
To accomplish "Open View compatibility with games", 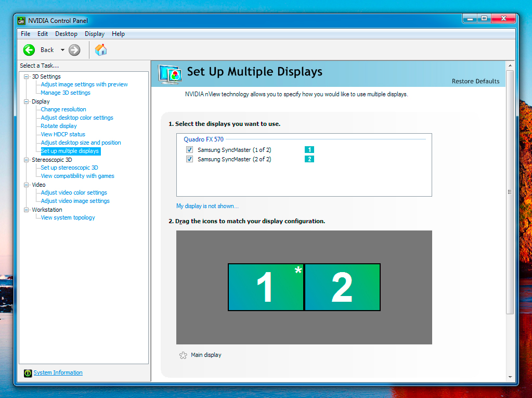I will point(77,176).
